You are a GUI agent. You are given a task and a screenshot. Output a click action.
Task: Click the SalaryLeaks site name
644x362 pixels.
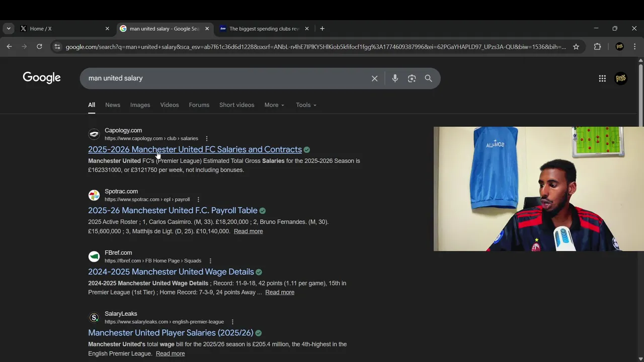(x=121, y=314)
